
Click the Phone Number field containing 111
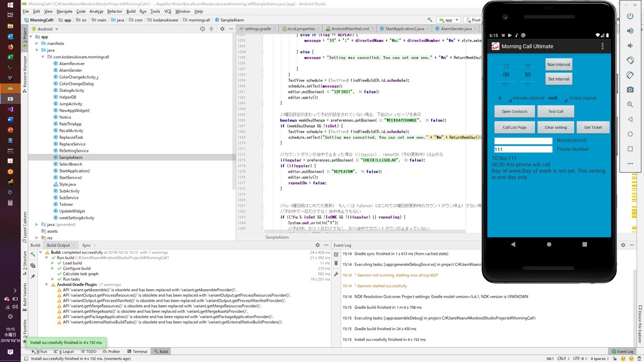point(523,149)
